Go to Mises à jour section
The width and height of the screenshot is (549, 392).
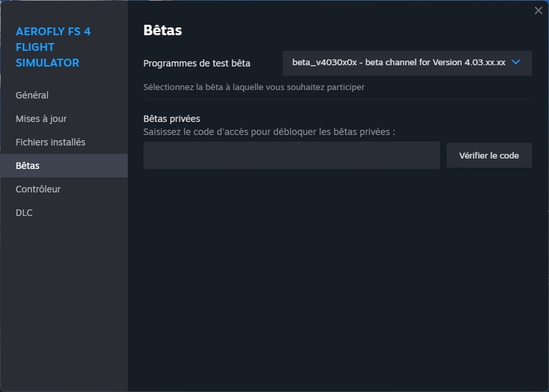tap(41, 119)
